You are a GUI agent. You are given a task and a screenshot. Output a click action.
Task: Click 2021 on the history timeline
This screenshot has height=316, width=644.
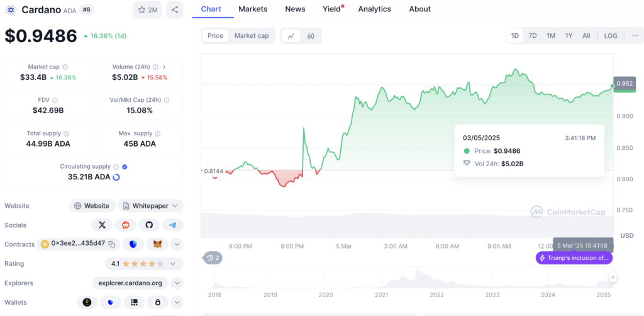pos(382,295)
